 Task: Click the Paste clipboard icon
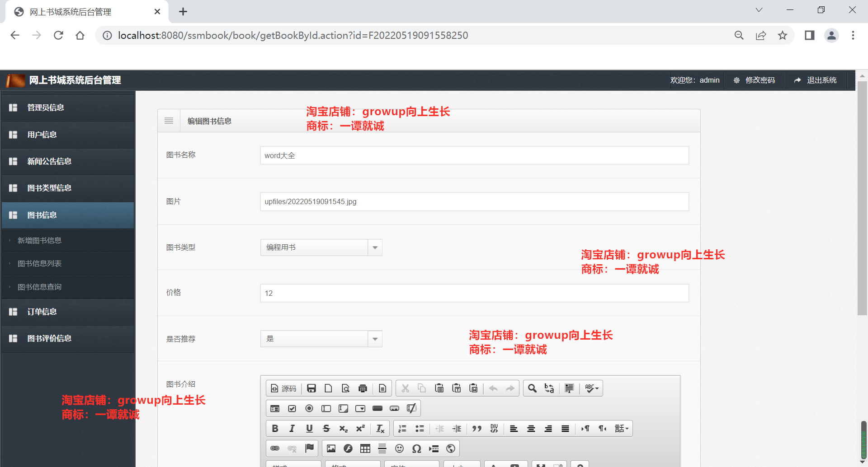(439, 388)
